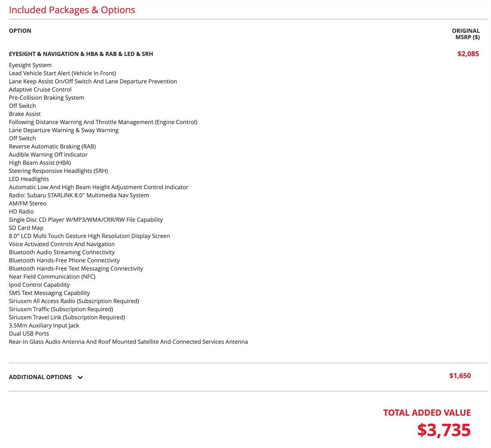Click the Original MSRP column header
Screen dimensions: 491x448
click(x=466, y=34)
